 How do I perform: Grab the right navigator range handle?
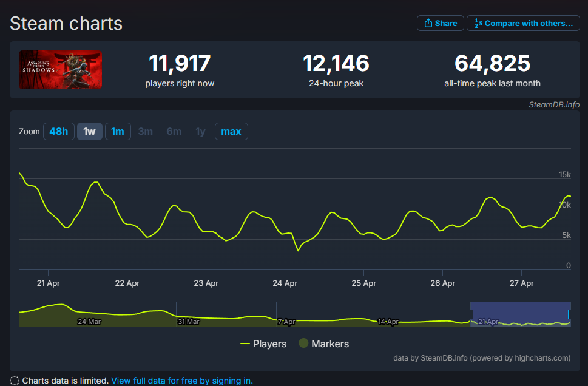tap(569, 314)
